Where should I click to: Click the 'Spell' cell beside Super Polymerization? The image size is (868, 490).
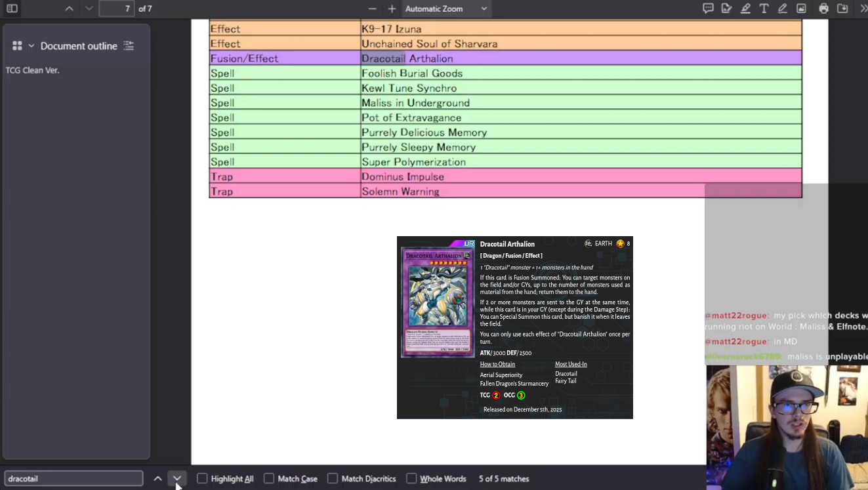(x=285, y=161)
